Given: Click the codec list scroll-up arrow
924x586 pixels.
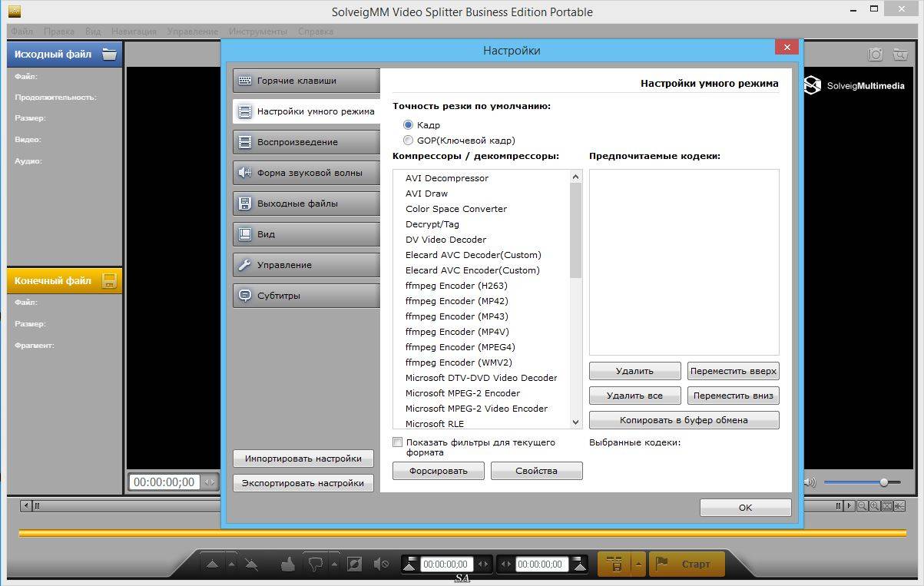Looking at the screenshot, I should [x=576, y=177].
